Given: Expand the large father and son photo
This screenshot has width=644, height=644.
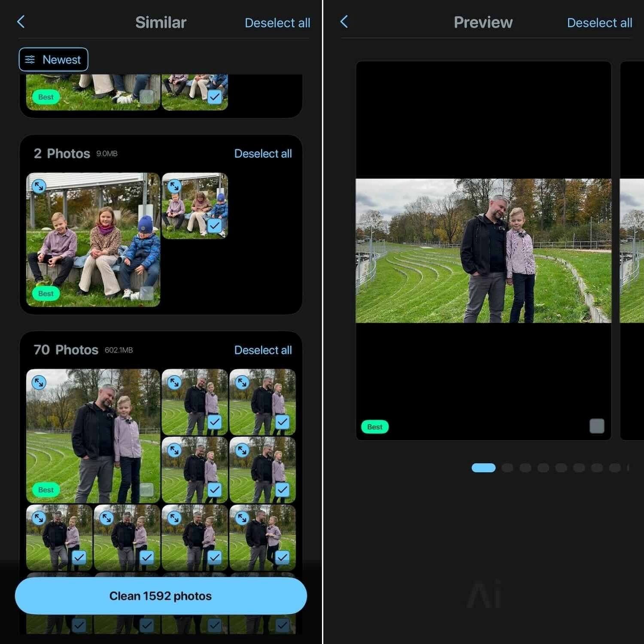Looking at the screenshot, I should point(39,382).
